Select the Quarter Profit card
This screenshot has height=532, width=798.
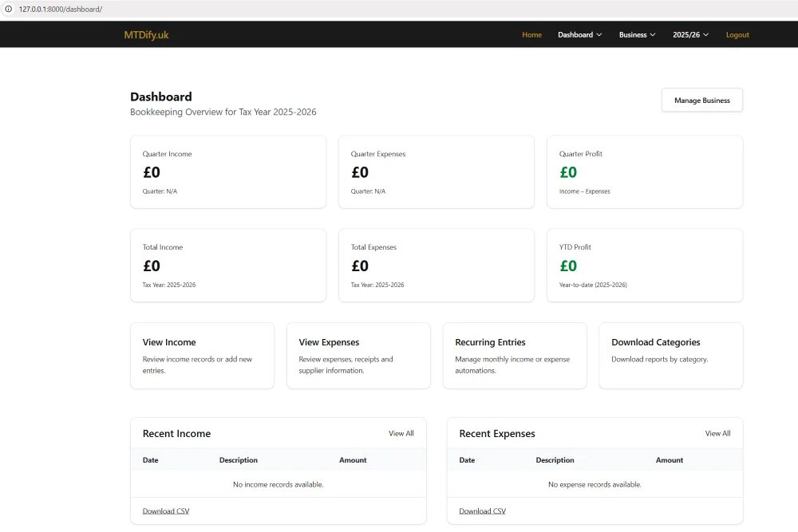click(644, 171)
